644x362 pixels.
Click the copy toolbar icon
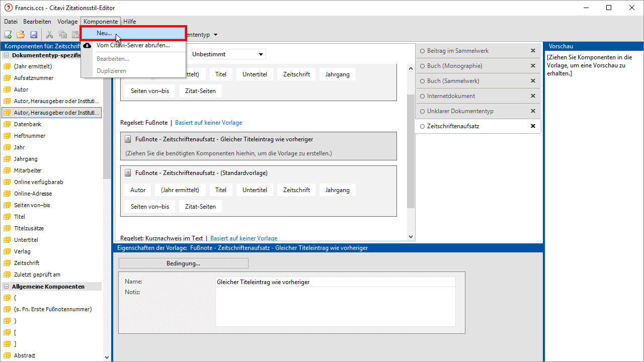pyautogui.click(x=63, y=35)
